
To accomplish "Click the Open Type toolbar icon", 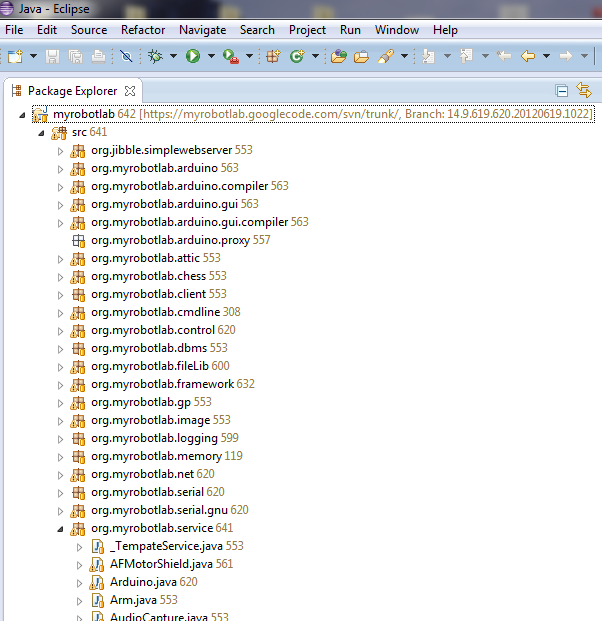I will point(339,56).
